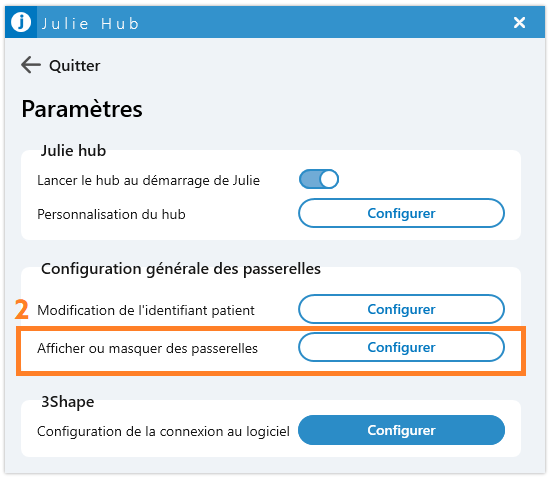Click 'Configuration de la connexion au logiciel' text
The image size is (550, 481).
(163, 432)
